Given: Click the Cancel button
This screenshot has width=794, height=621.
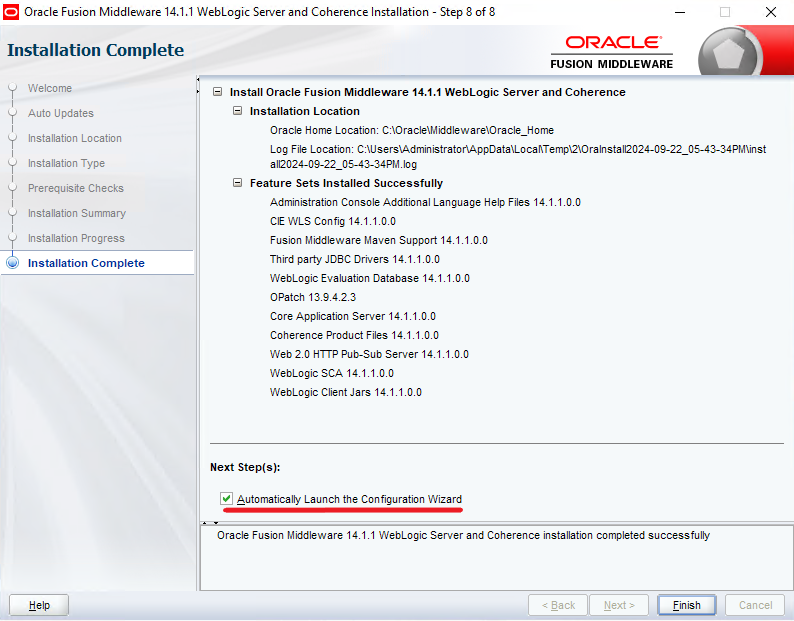Looking at the screenshot, I should click(756, 605).
